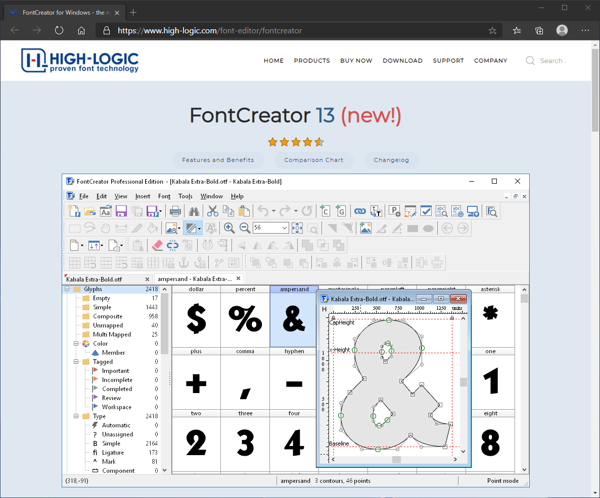The height and width of the screenshot is (498, 600).
Task: Click the browser profile avatar icon
Action: pyautogui.click(x=562, y=30)
